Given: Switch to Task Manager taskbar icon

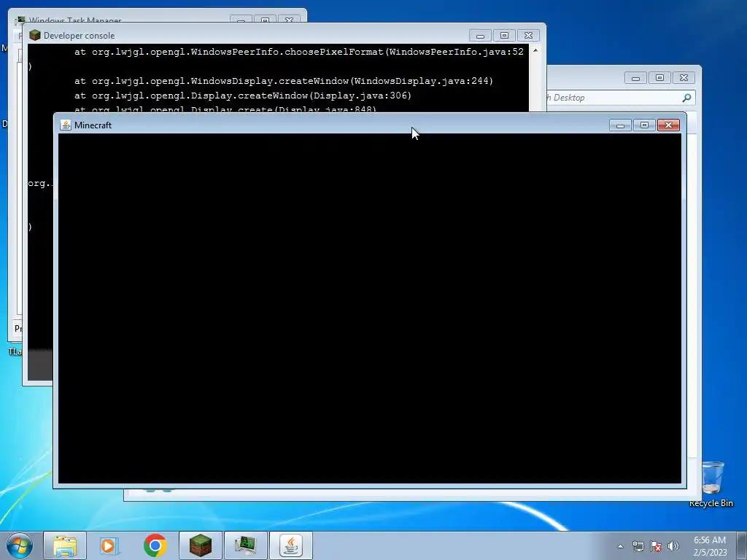Looking at the screenshot, I should (246, 545).
